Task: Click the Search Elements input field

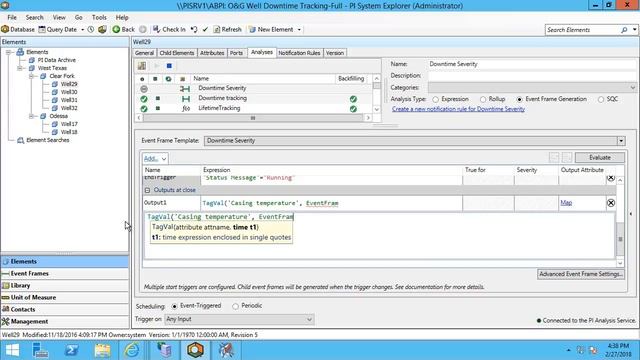Action: point(582,30)
